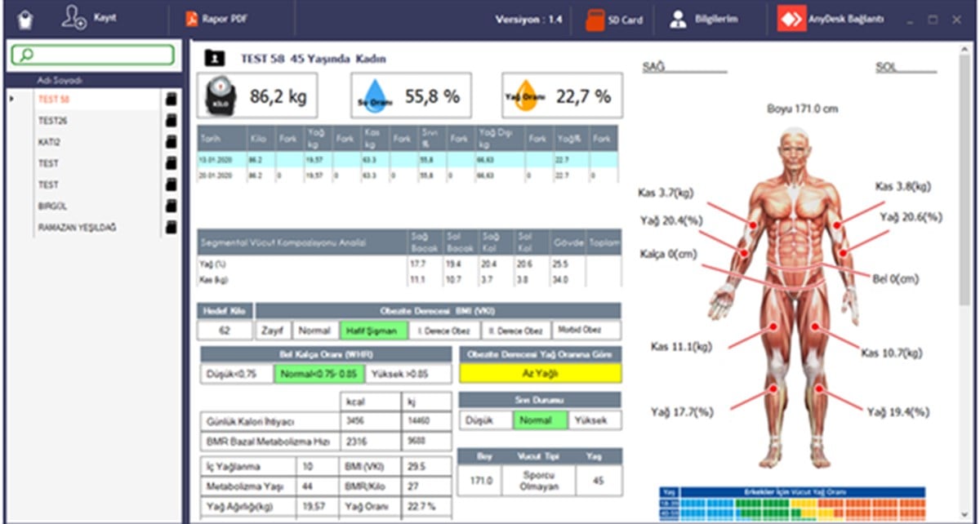Screen dimensions: 980x524
Task: Click the vertical scrollbar on the right
Action: (966, 278)
